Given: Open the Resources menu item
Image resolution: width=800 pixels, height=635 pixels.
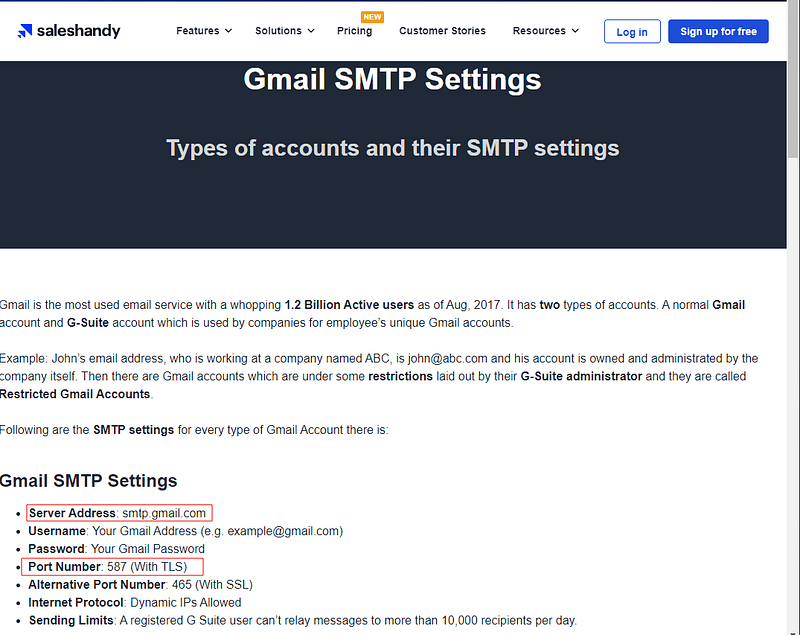Looking at the screenshot, I should (539, 31).
